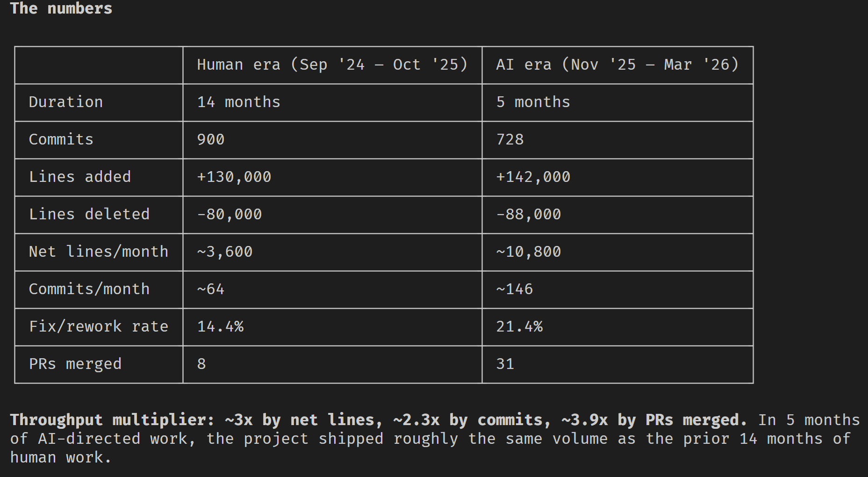Screen dimensions: 868x477
Task: Select the Lines added row label
Action: (80, 177)
